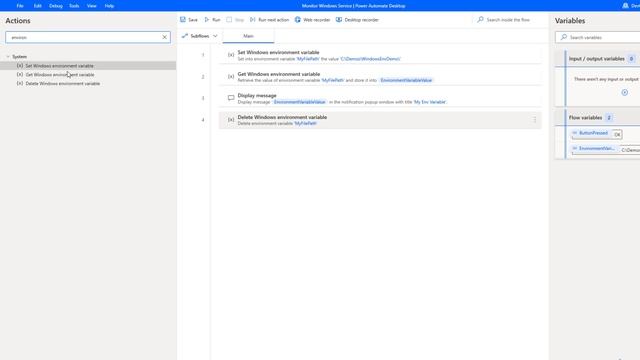Click 'MyFilePath' in Delete step
640x360 pixels.
305,123
